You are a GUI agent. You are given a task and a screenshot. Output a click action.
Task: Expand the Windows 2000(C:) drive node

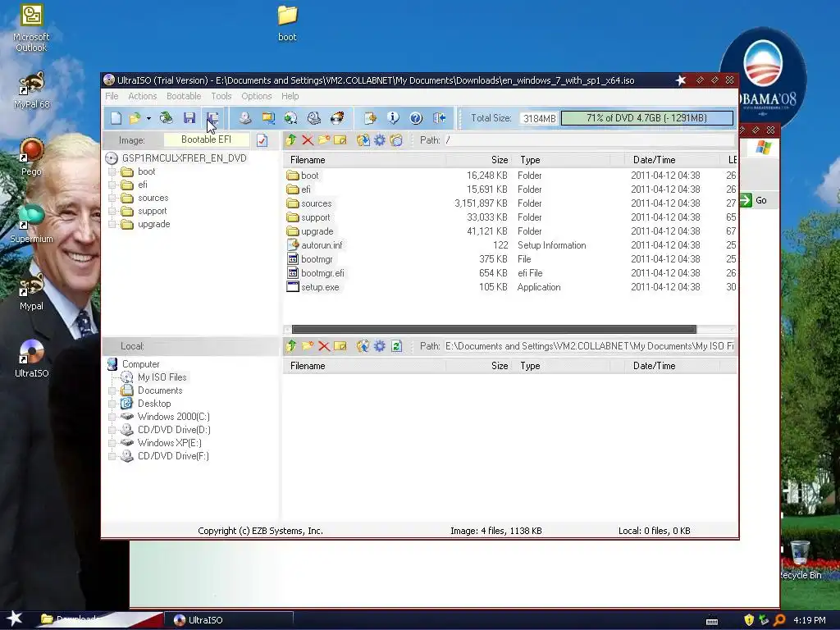[112, 417]
